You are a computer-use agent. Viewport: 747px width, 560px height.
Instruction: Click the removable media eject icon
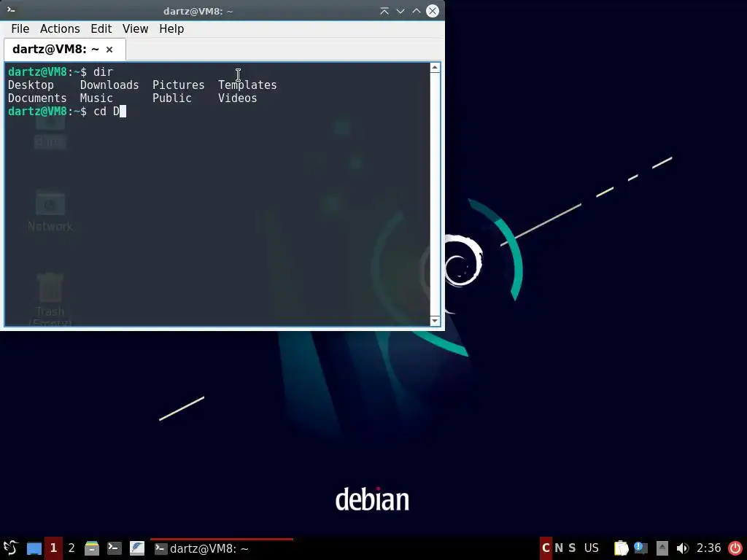(x=662, y=548)
